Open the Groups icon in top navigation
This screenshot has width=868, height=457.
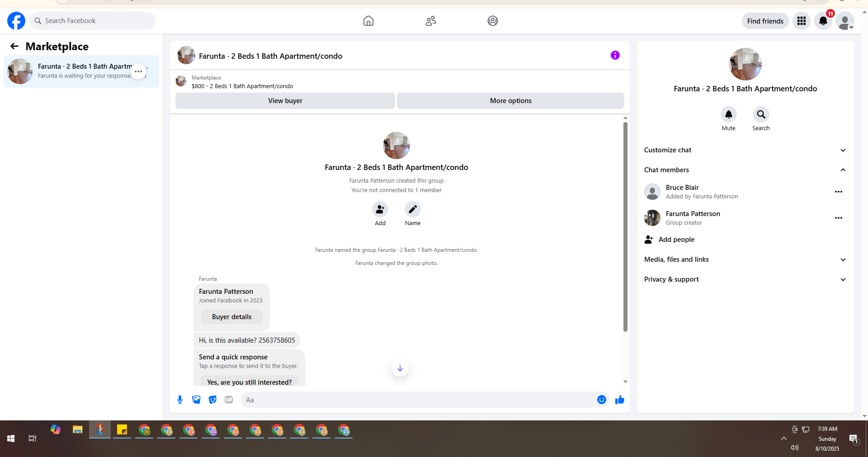[493, 21]
